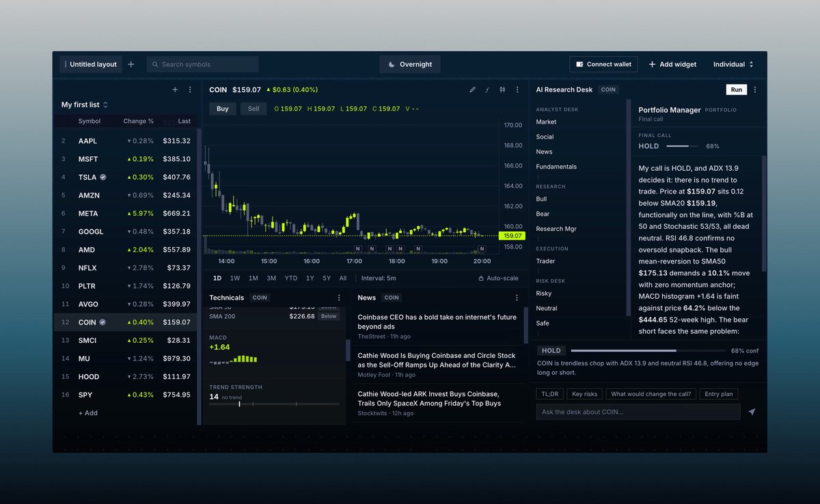Open the Social analyst desk item

click(x=545, y=137)
